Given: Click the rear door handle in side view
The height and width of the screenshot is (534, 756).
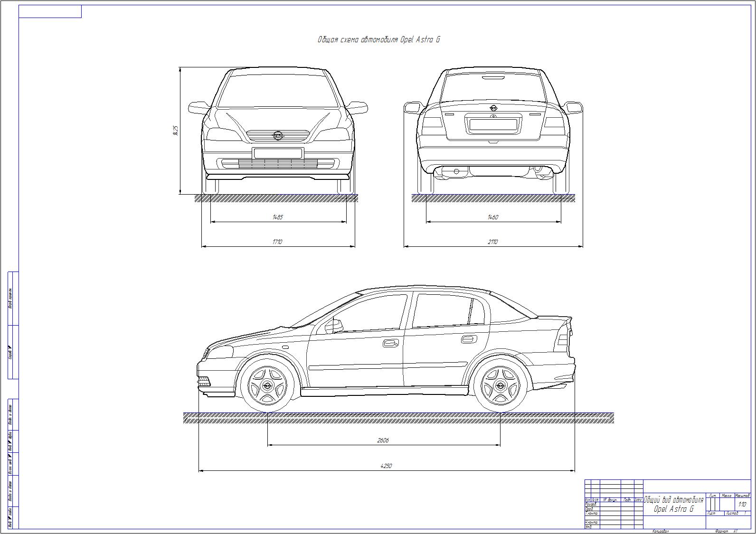Looking at the screenshot, I should click(468, 339).
